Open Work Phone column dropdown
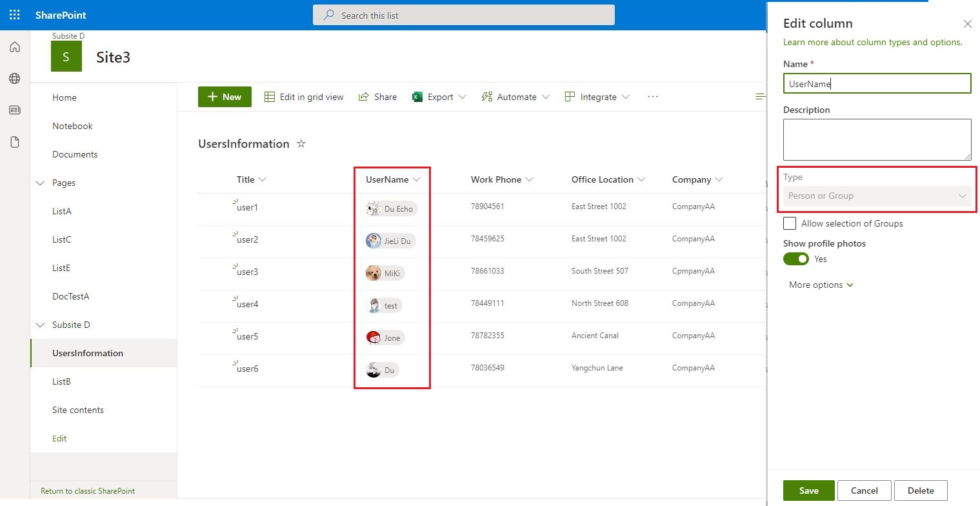This screenshot has height=506, width=980. pos(530,179)
